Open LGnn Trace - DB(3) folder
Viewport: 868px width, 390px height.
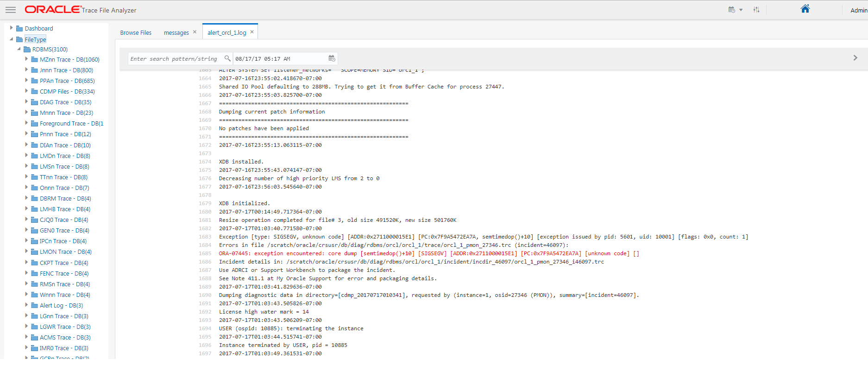[x=64, y=316]
